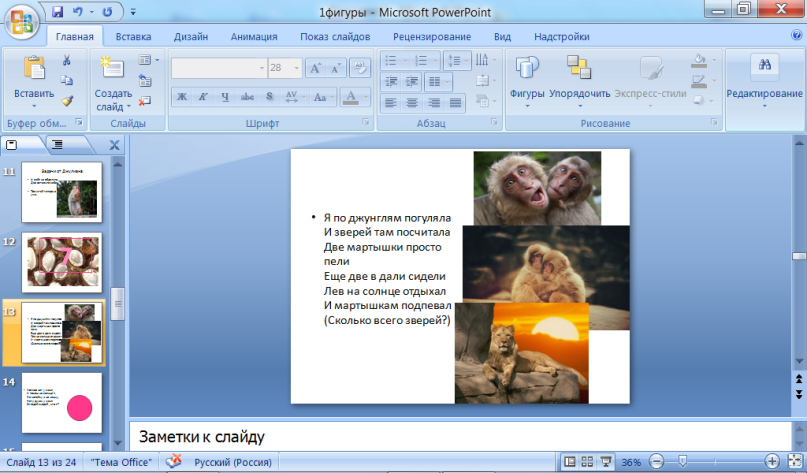Toggle bold (Ж) formatting
This screenshot has height=473, width=807.
pyautogui.click(x=182, y=97)
